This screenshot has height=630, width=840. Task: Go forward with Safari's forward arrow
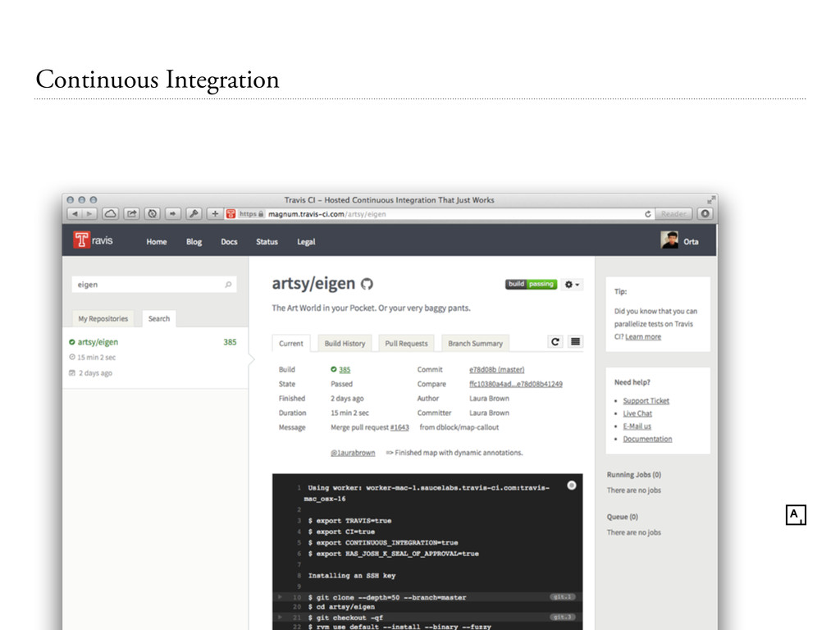point(89,214)
